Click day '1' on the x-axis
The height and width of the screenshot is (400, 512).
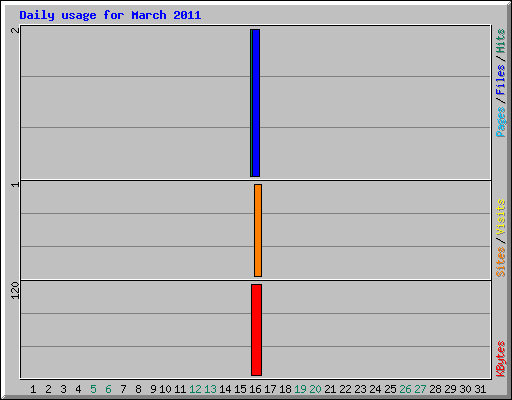[33, 389]
